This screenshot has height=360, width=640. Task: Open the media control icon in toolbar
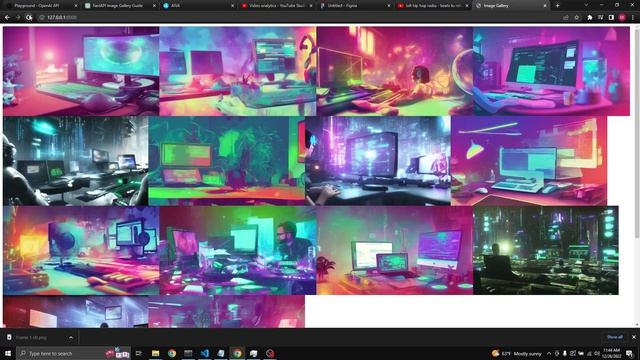point(600,18)
